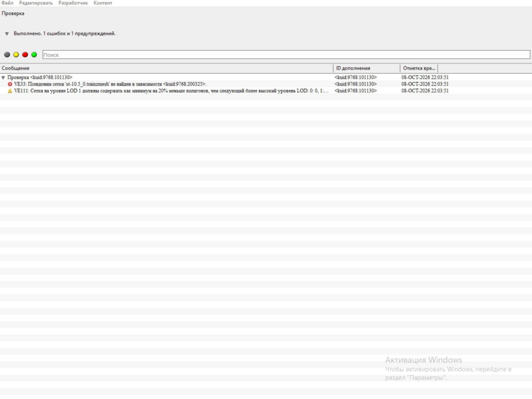Open the Файл menu
The height and width of the screenshot is (399, 532).
(x=7, y=3)
